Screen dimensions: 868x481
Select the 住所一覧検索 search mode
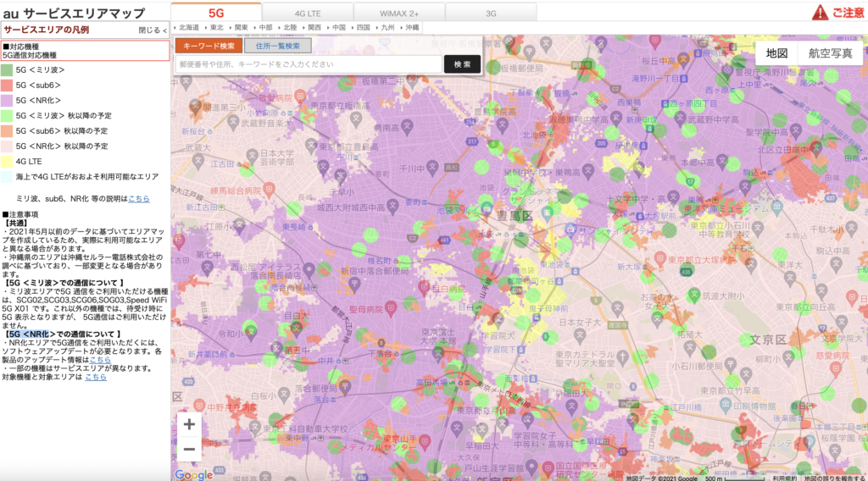[x=277, y=46]
